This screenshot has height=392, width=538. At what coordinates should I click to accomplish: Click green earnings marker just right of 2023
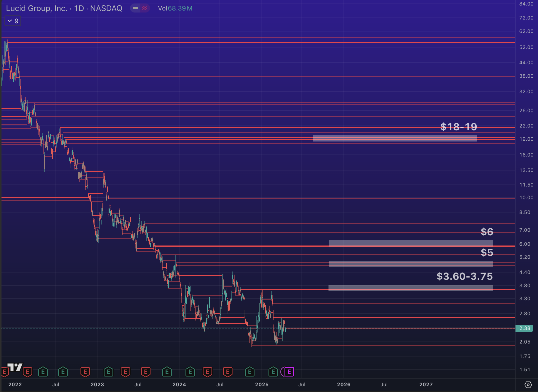pyautogui.click(x=108, y=372)
